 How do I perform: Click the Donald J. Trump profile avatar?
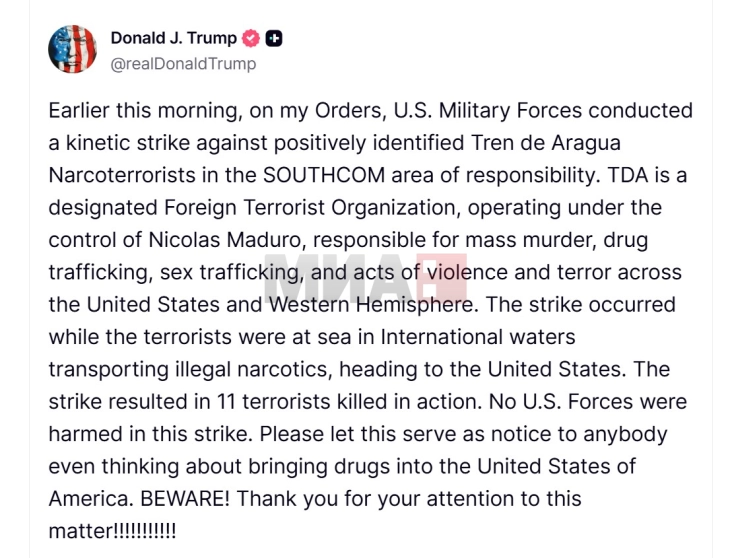click(73, 50)
